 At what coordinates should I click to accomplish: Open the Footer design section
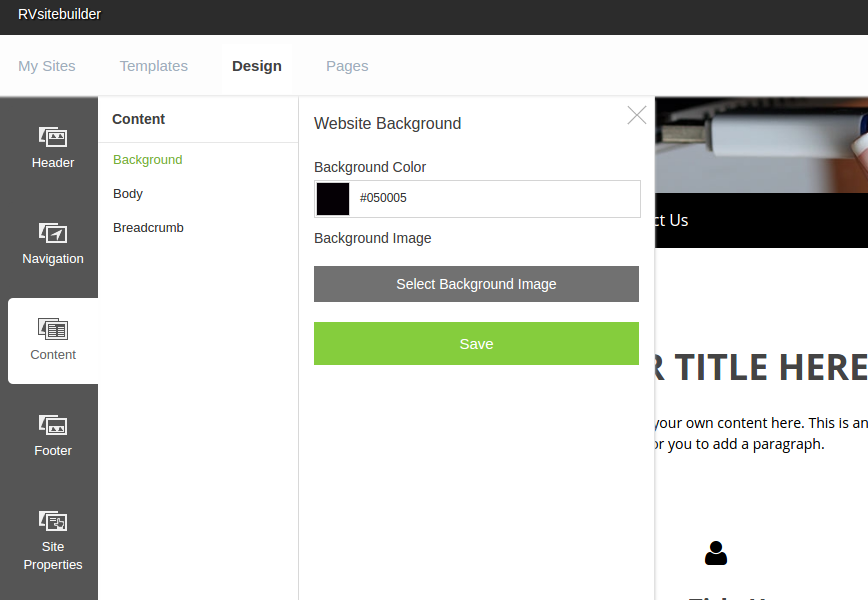click(x=53, y=435)
